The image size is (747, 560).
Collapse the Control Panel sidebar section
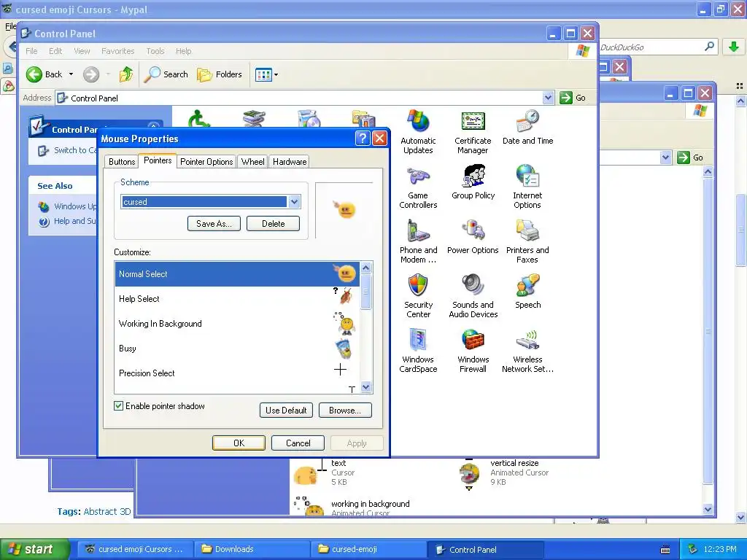pos(153,127)
